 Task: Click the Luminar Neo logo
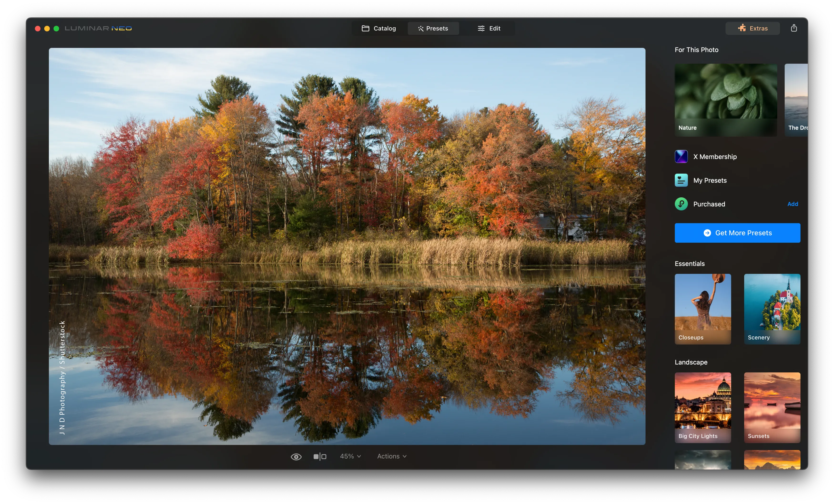pos(98,28)
